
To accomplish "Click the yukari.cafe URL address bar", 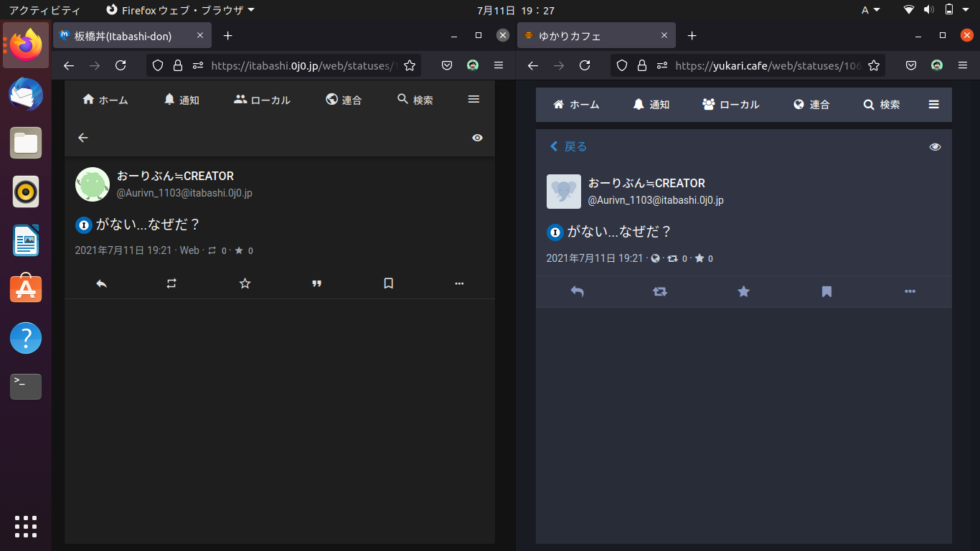I will (x=768, y=65).
